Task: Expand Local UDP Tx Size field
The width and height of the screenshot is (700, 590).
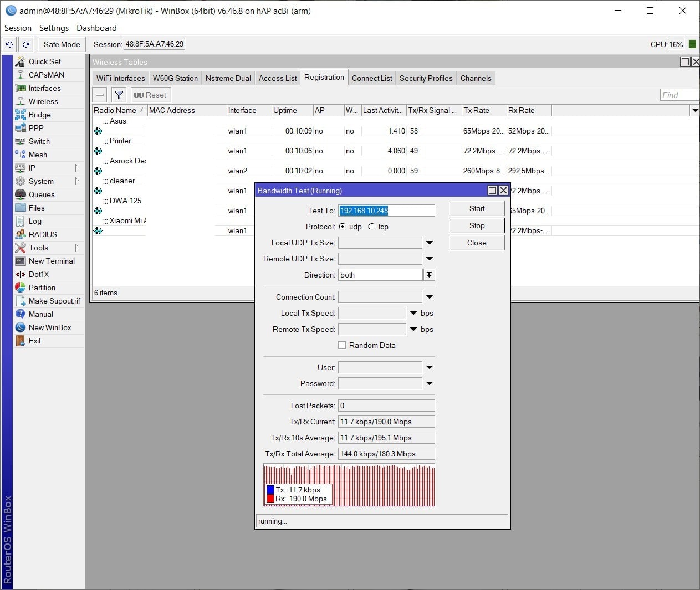Action: 430,243
